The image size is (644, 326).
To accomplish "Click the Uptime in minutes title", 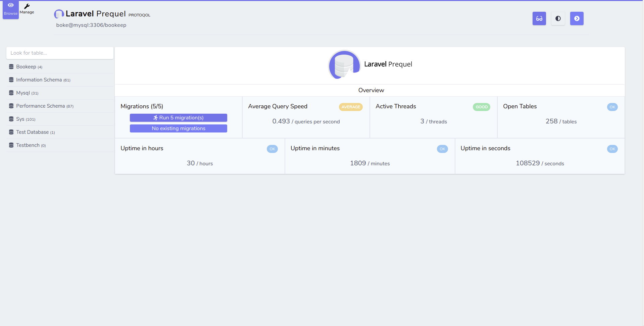I will (315, 148).
